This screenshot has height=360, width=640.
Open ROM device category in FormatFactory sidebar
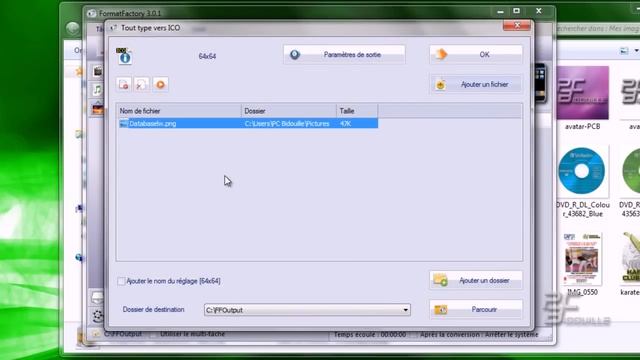(x=98, y=297)
